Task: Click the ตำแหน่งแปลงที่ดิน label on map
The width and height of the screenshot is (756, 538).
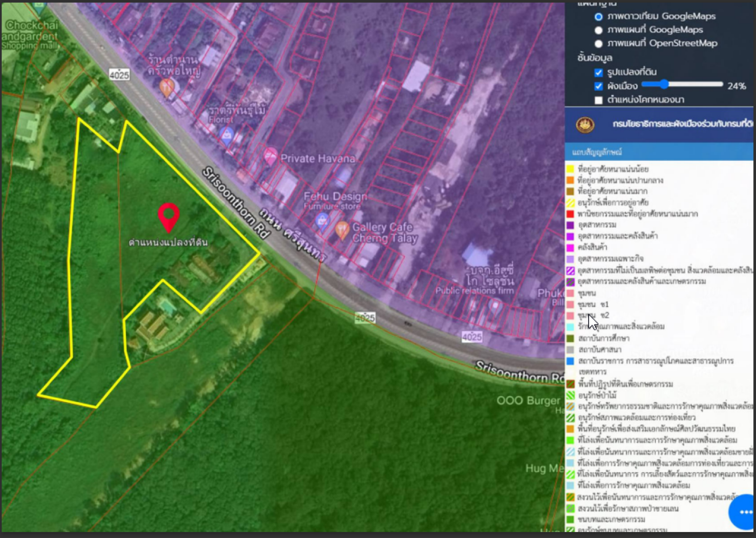Action: tap(168, 242)
